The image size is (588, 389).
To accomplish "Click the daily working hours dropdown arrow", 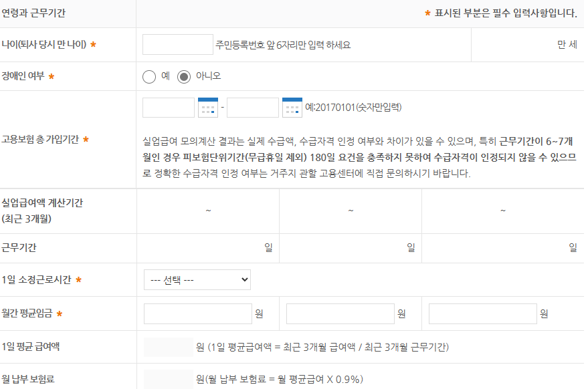I will coord(243,279).
